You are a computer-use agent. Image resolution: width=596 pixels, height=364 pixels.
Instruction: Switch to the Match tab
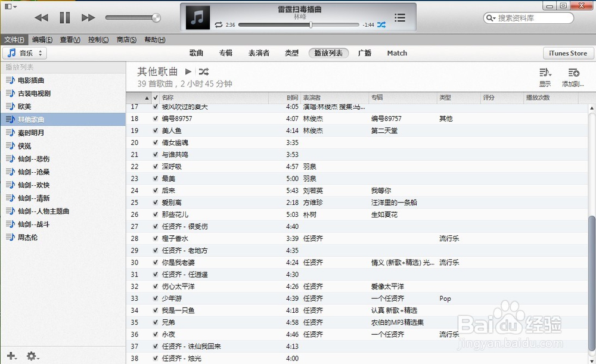[397, 53]
